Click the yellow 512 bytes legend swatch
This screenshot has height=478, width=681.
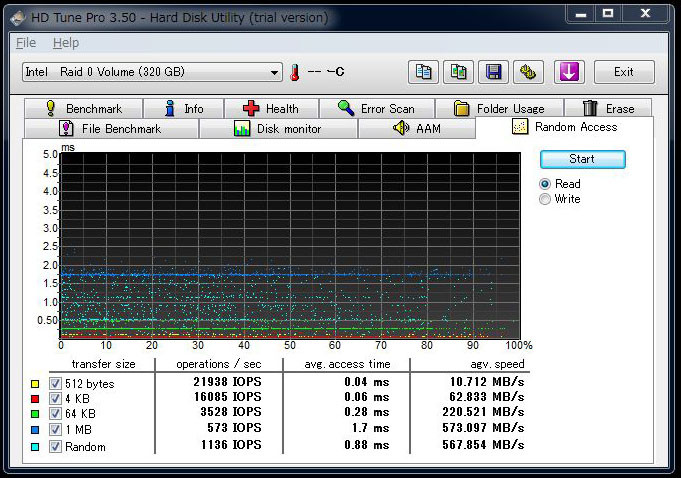pos(35,384)
